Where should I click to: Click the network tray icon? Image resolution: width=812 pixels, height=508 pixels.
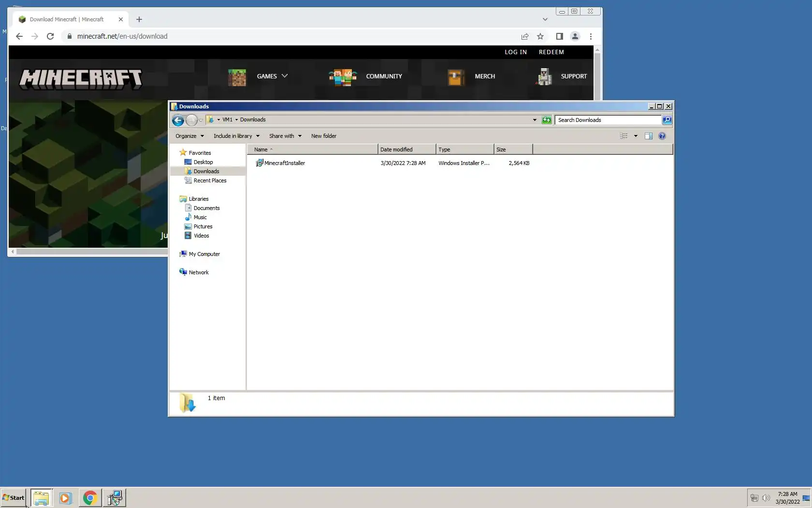754,498
